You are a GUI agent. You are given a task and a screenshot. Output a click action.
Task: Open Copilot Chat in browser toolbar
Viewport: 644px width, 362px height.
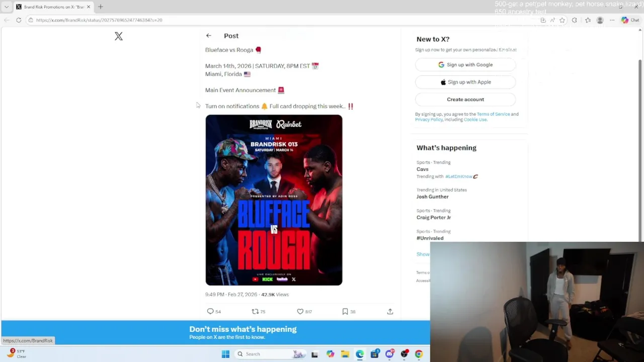tap(630, 20)
